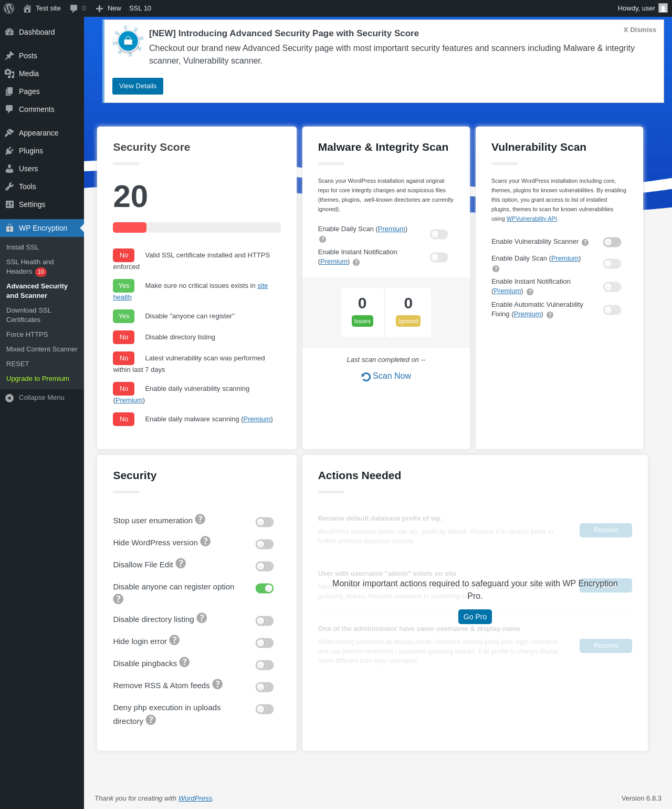Click the Comments icon in sidebar

pyautogui.click(x=9, y=109)
